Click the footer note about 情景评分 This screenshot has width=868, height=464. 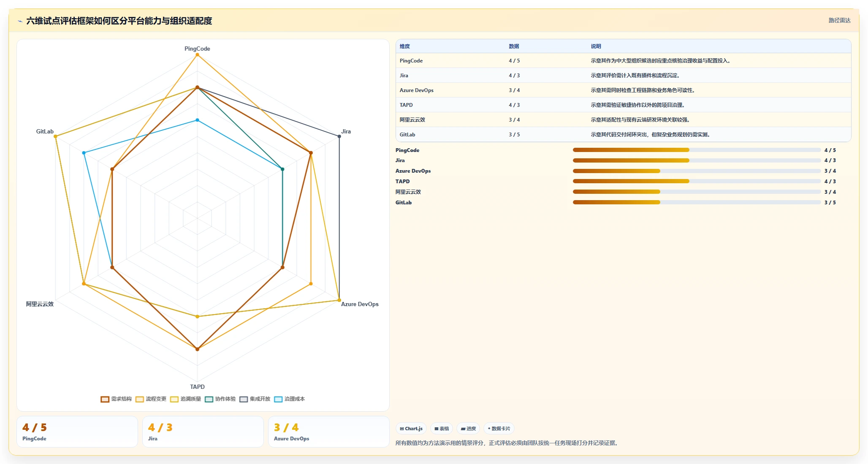tap(507, 443)
